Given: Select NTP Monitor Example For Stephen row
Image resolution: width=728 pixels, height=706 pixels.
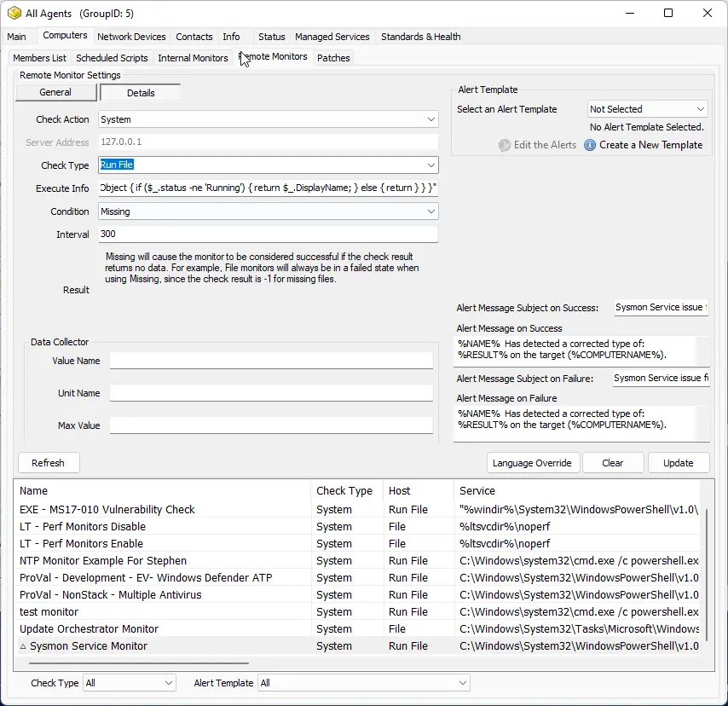Looking at the screenshot, I should [x=358, y=560].
